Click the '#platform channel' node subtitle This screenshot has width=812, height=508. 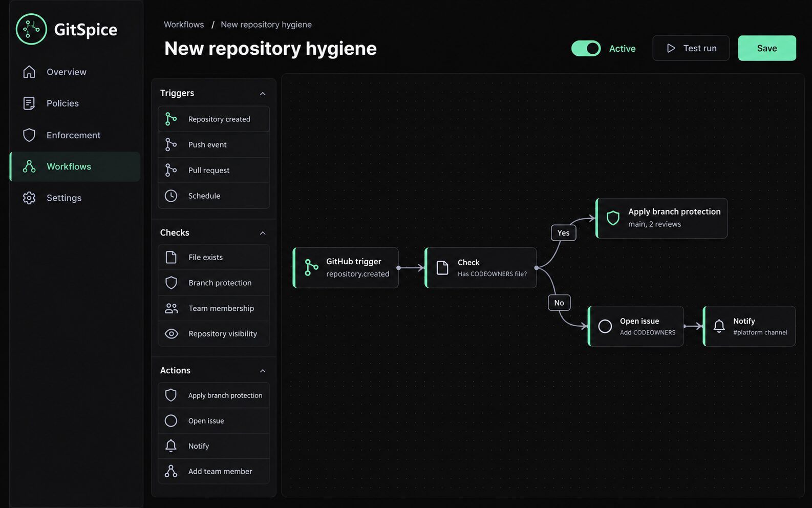[760, 332]
